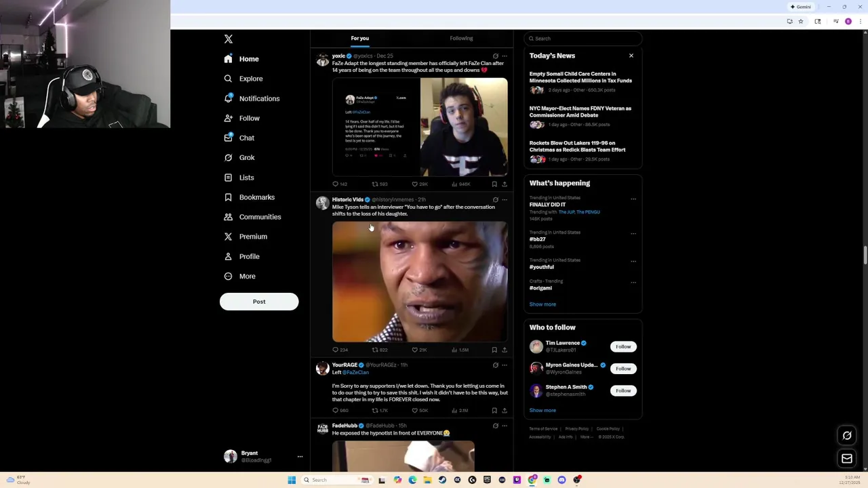Open the floating Grok button
This screenshot has width=868, height=488.
tap(847, 436)
